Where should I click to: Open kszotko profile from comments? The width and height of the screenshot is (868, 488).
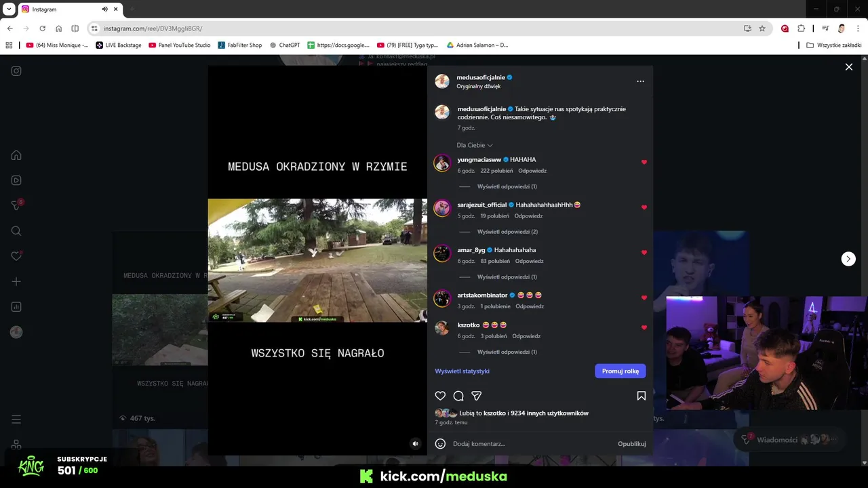(x=469, y=325)
